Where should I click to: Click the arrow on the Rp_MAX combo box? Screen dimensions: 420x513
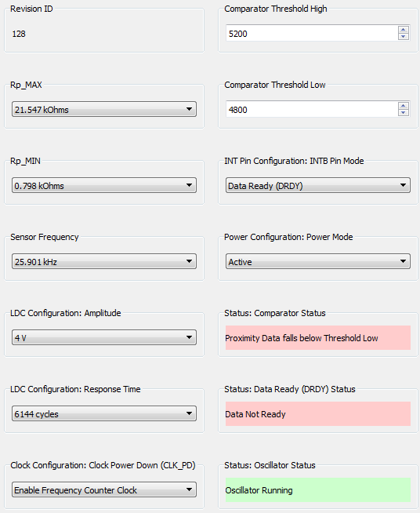coord(189,109)
